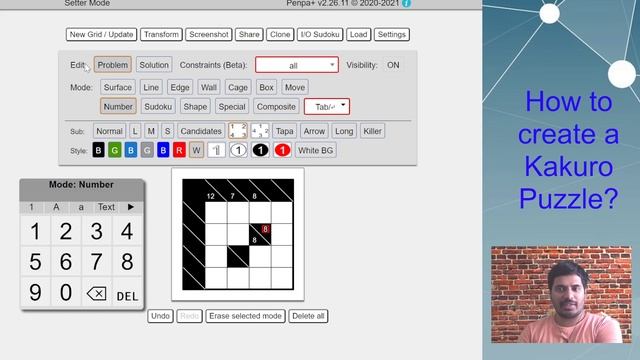640x360 pixels.
Task: Select Shape mode
Action: (195, 106)
